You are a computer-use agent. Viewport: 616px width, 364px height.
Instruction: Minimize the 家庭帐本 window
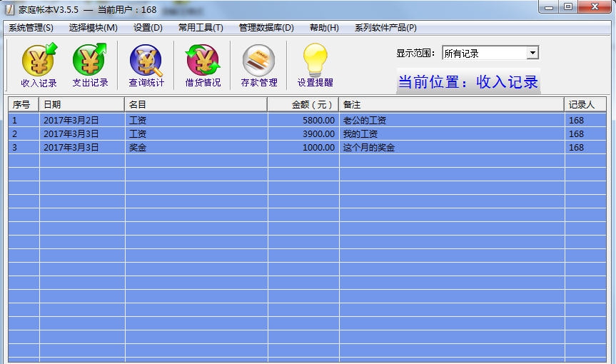coord(549,7)
